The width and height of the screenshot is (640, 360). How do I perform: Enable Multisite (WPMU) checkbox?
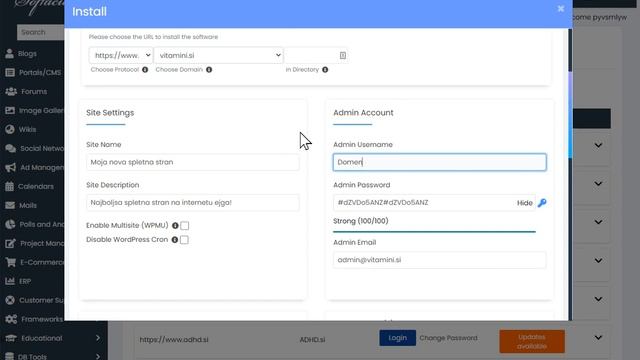(x=184, y=226)
